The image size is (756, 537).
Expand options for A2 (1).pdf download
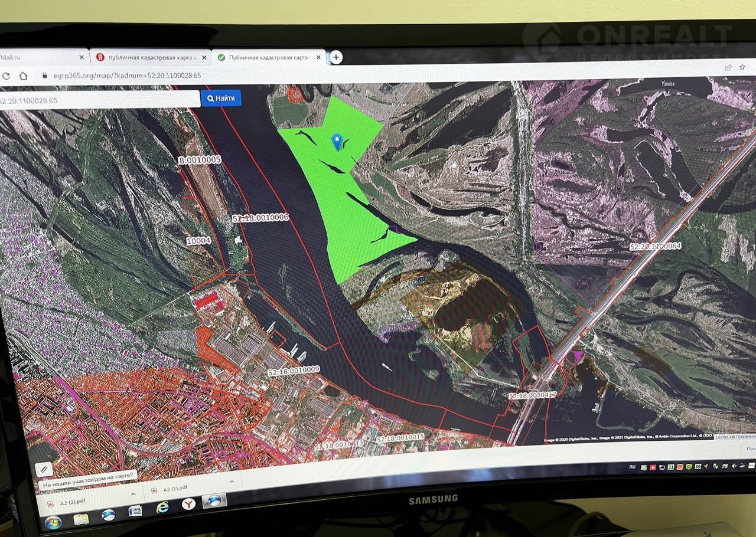[x=232, y=482]
